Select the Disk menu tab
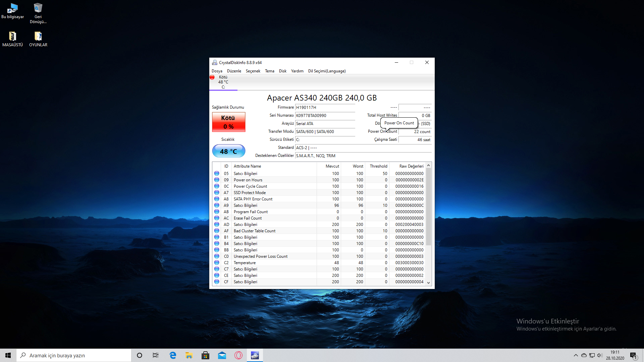 [x=282, y=71]
